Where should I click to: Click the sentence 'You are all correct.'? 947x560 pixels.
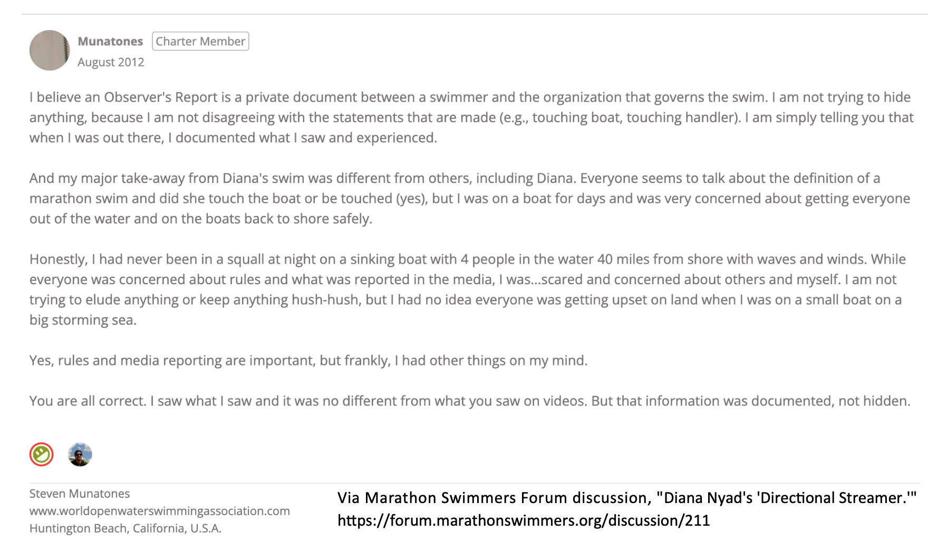88,401
